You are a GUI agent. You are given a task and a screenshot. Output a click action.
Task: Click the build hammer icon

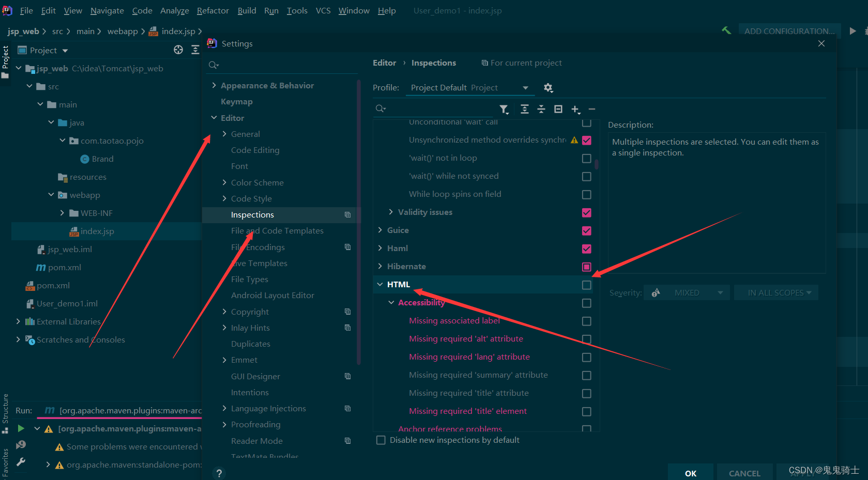coord(726,30)
